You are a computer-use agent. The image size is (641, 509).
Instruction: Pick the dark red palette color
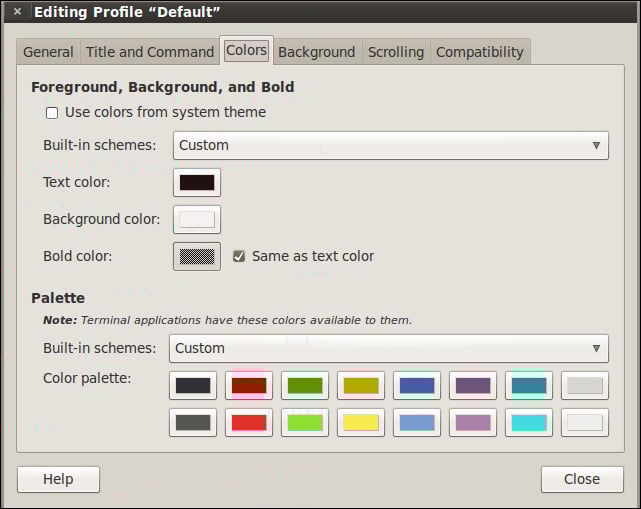tap(249, 385)
